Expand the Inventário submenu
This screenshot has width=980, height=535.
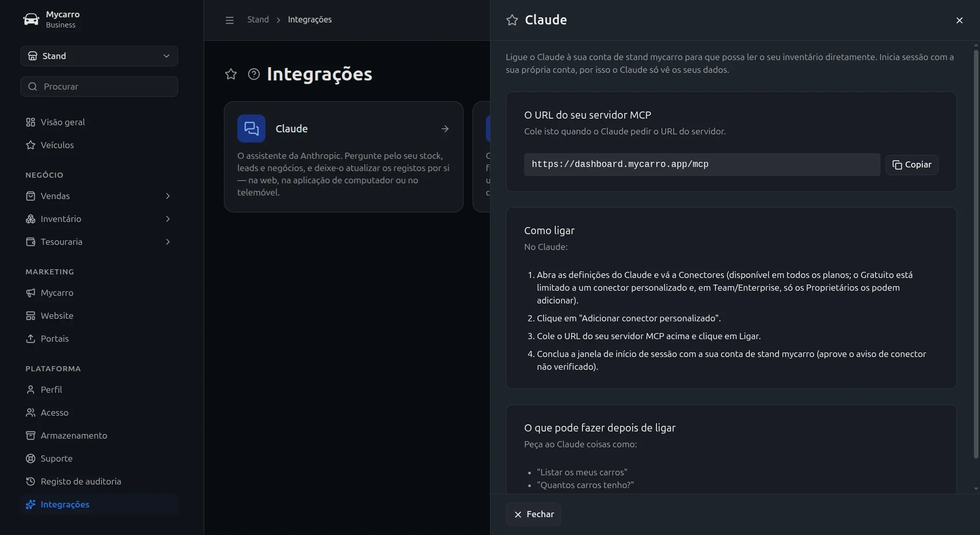coord(99,219)
